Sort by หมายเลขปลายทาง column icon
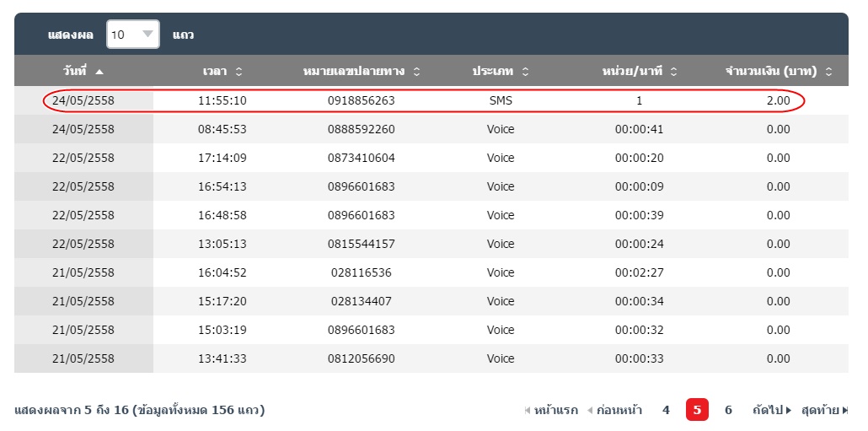868x431 pixels. click(x=416, y=72)
